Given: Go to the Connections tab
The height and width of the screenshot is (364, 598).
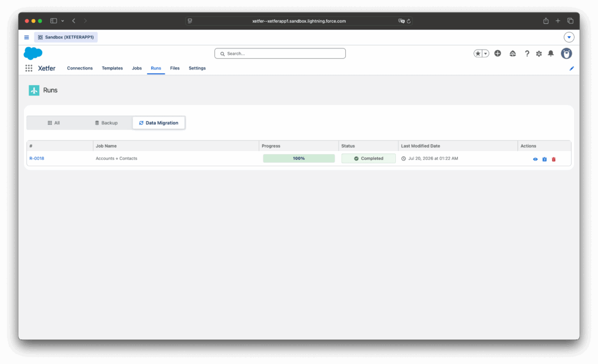Looking at the screenshot, I should click(79, 68).
